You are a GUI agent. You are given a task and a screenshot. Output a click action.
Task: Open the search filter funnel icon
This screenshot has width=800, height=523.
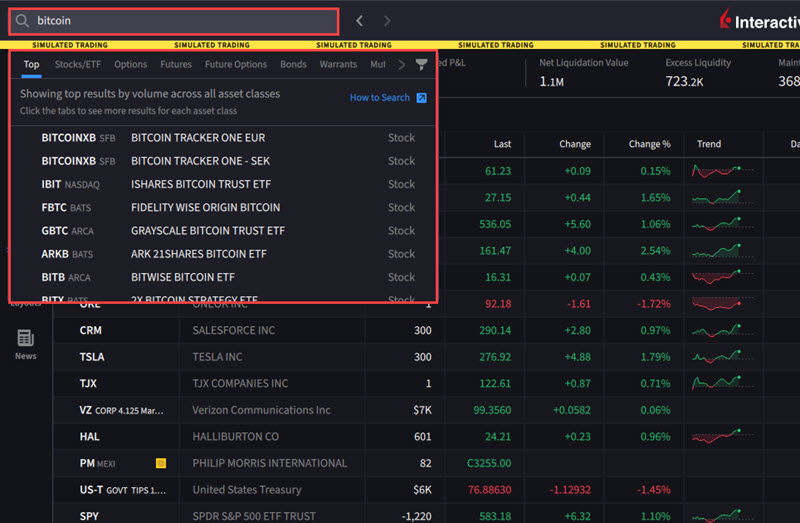(421, 64)
